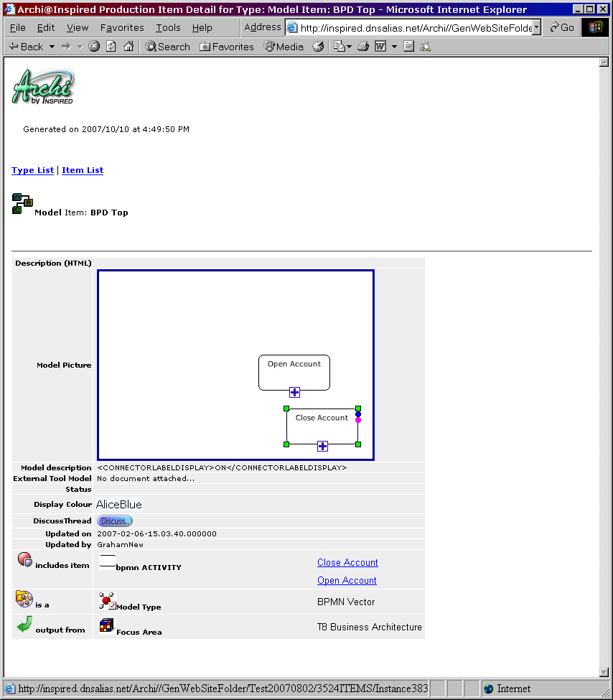The width and height of the screenshot is (613, 700).
Task: Open the Address bar URL dropdown
Action: tap(536, 28)
